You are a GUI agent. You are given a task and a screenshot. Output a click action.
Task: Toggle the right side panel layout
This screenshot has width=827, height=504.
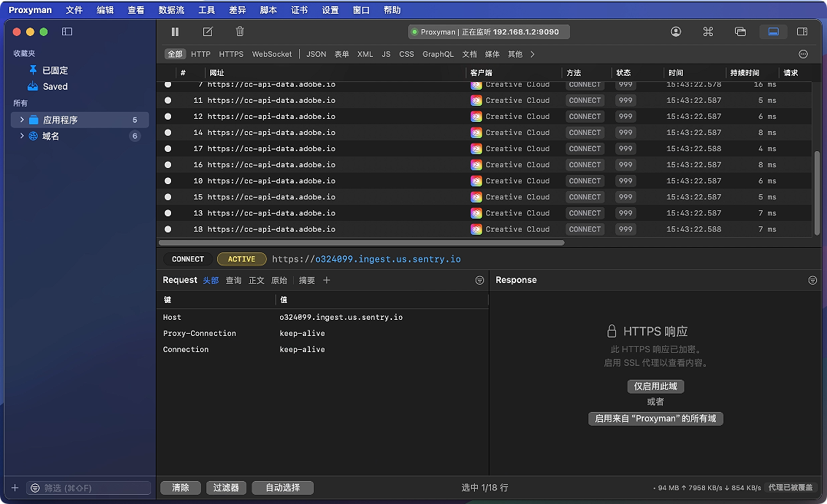coord(802,31)
